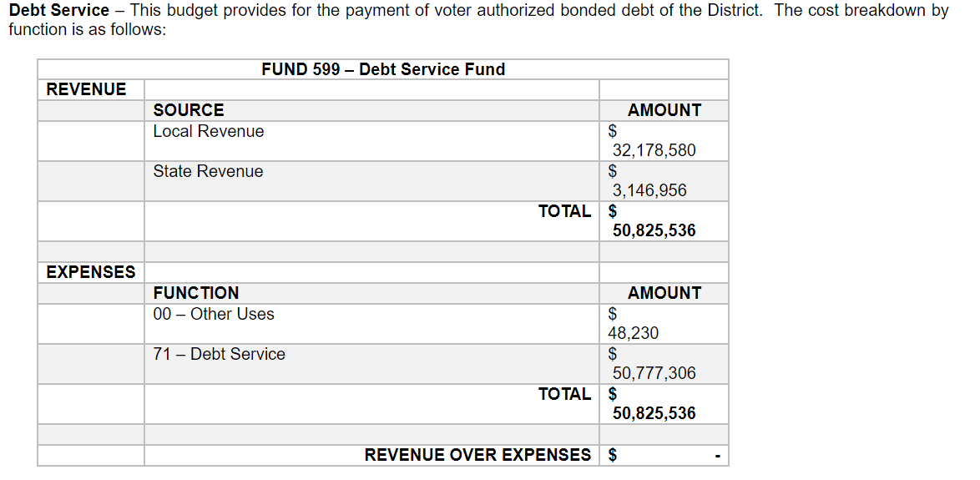This screenshot has height=480, width=980.
Task: Click the AMOUNT header above Local Revenue's amount
Action: 664,110
